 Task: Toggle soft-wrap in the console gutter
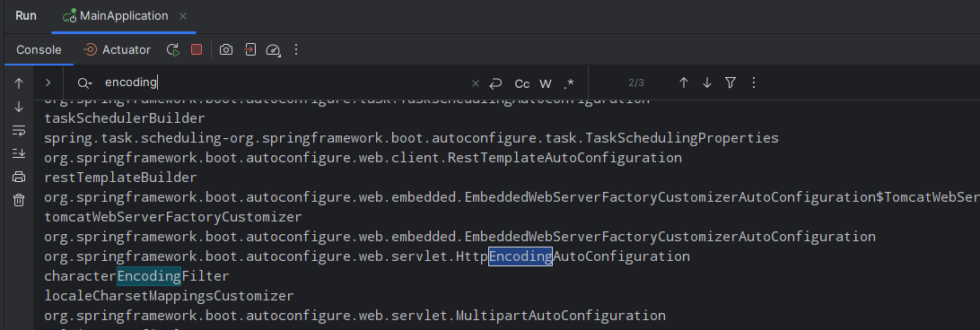coord(19,130)
